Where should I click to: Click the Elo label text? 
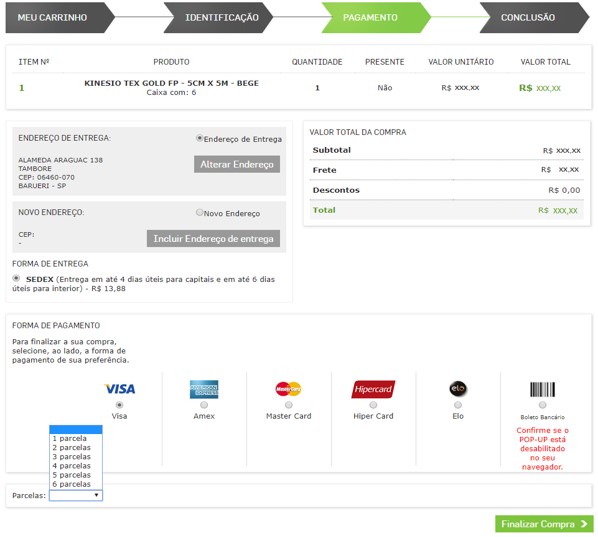pos(458,416)
